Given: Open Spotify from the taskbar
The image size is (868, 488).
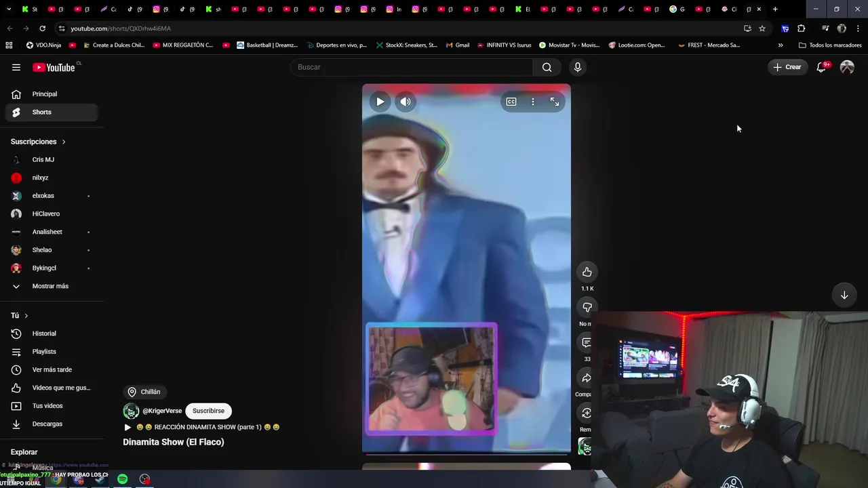Looking at the screenshot, I should (123, 479).
